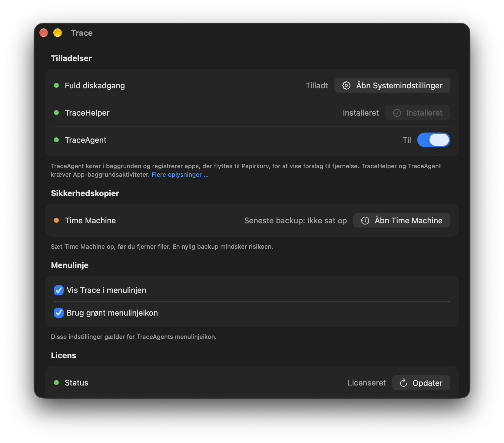Close the Trace window
Screen dimensions: 504x443
[44, 33]
